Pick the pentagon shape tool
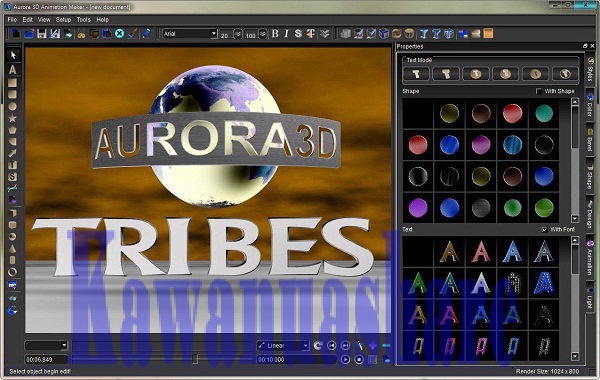The image size is (600, 380). coord(13,130)
